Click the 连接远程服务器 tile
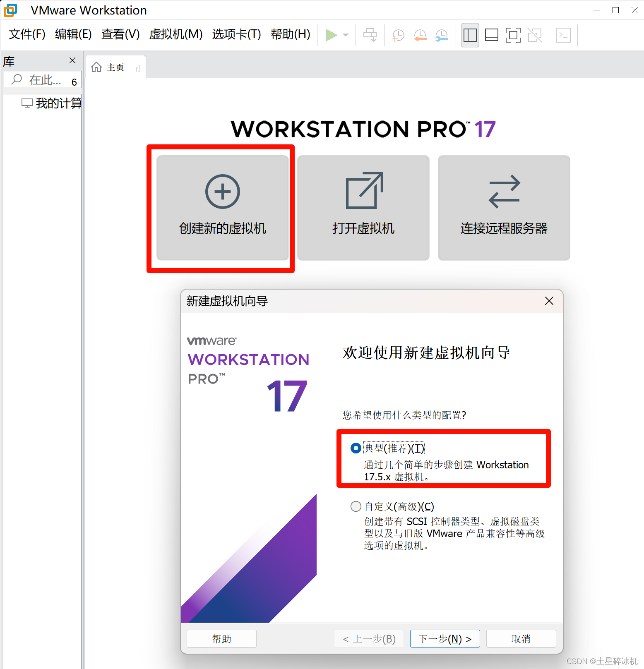 tap(504, 208)
